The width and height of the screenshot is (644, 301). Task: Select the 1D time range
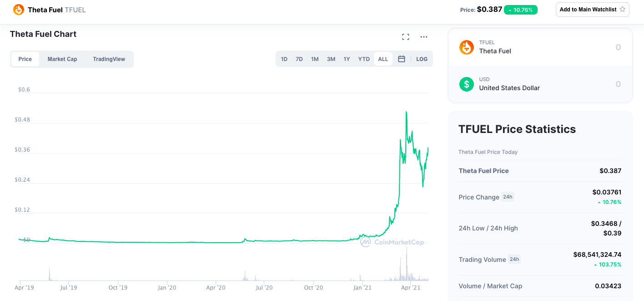(284, 59)
